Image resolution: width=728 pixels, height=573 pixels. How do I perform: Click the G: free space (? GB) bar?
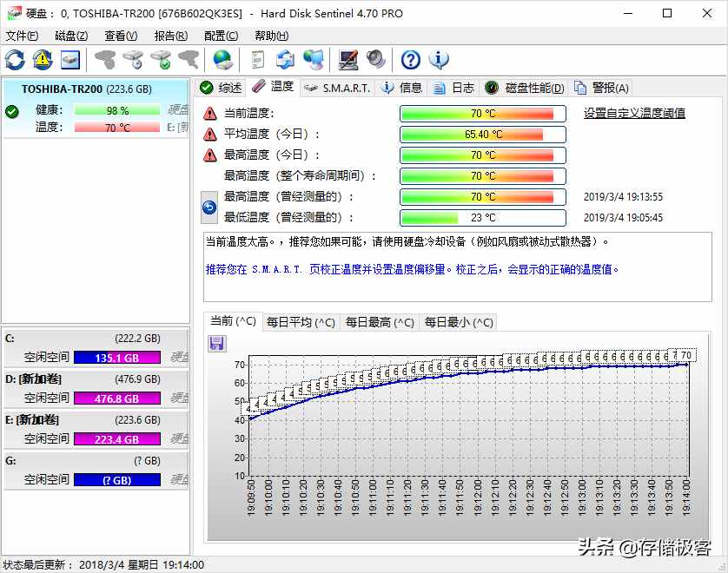117,480
